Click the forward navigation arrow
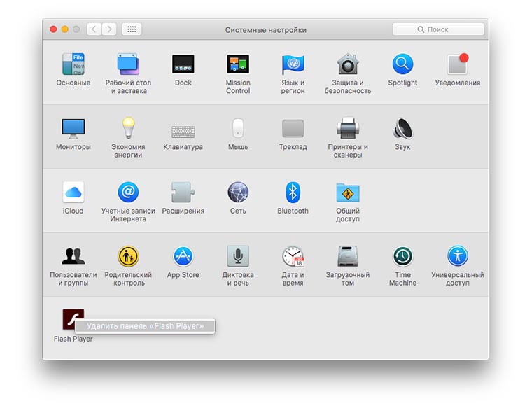Viewport: 532px width, 406px height. pos(109,29)
